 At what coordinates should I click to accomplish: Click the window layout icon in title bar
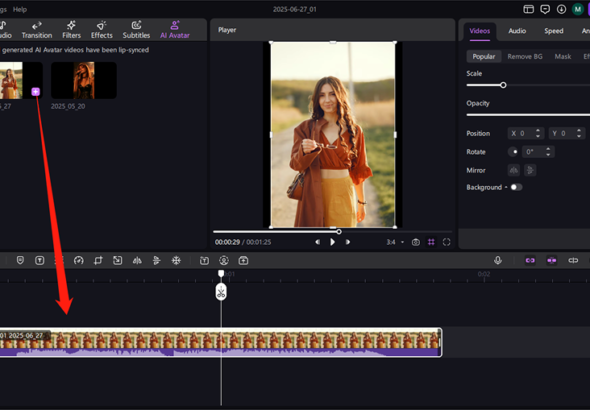click(x=528, y=9)
